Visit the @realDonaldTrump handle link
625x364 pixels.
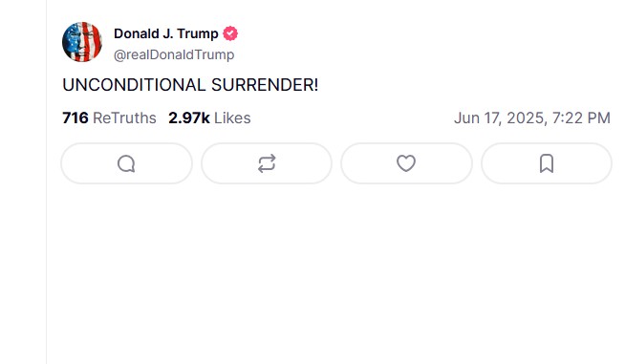point(174,54)
